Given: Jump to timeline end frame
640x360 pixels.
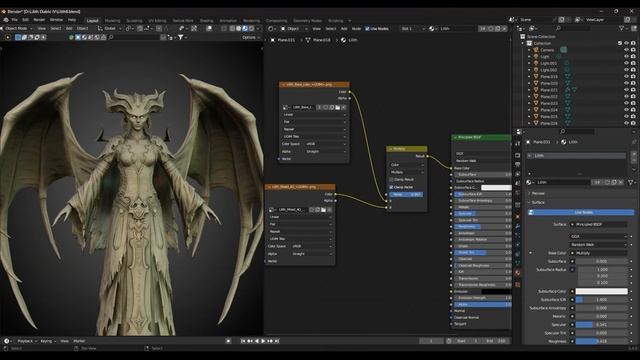Looking at the screenshot, I should 276,341.
